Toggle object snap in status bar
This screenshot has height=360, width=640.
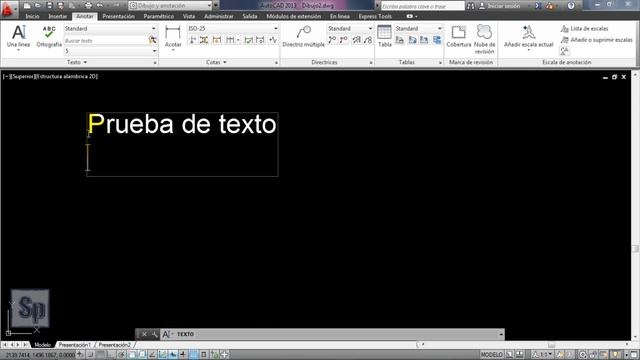[131, 355]
